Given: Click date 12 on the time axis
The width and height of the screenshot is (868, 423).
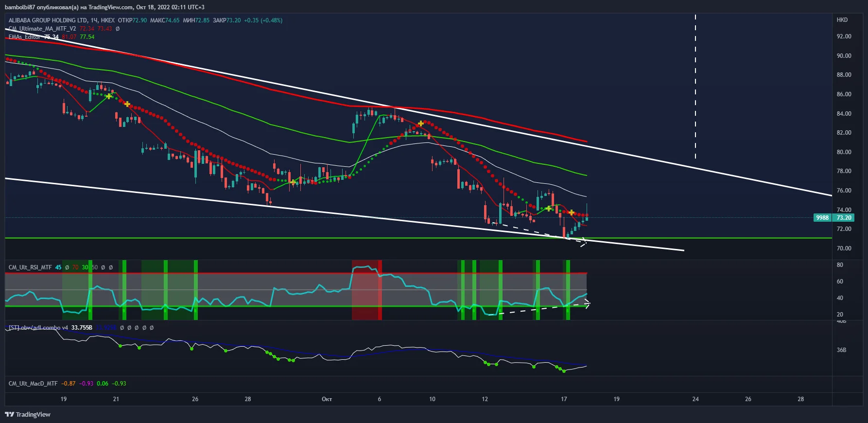Looking at the screenshot, I should 485,399.
